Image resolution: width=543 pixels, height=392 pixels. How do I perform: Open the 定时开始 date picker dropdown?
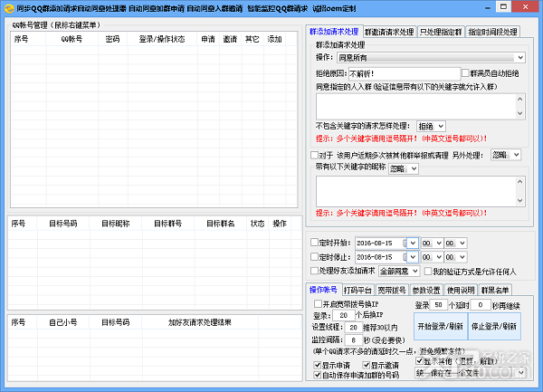(413, 244)
